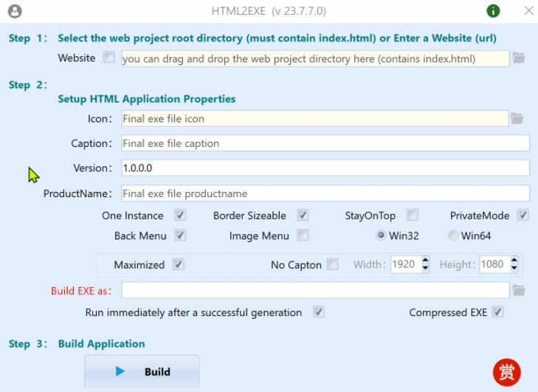This screenshot has width=538, height=392.
Task: Toggle the Compressed EXE checkbox
Action: pos(497,312)
